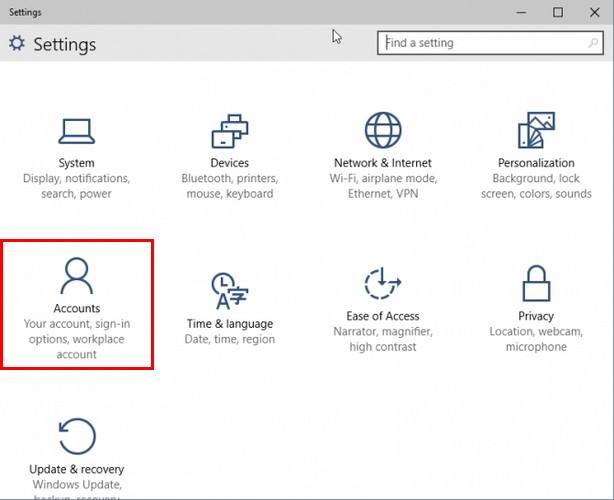Click 'Wi-Fi, airplane mode, Ethernet, VPN' description
The height and width of the screenshot is (500, 614).
[x=383, y=186]
